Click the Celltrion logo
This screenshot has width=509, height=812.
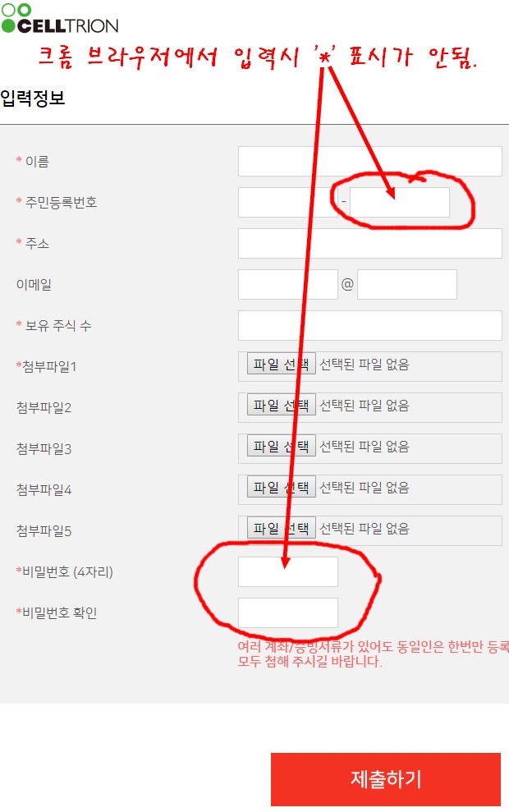[60, 19]
